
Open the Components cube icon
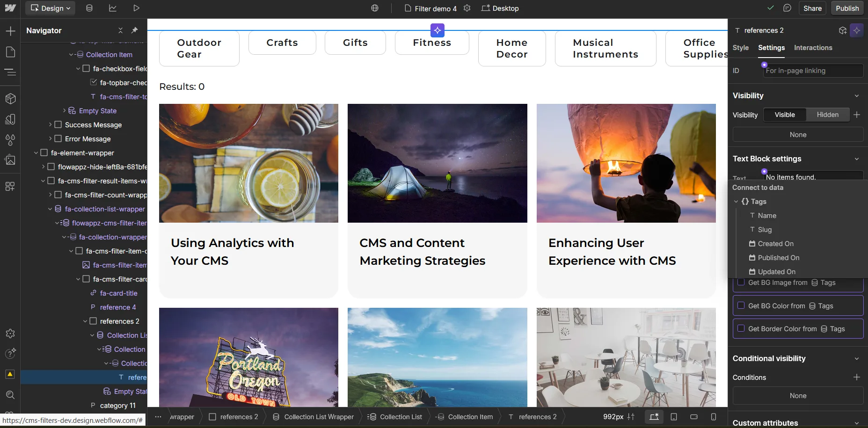10,99
